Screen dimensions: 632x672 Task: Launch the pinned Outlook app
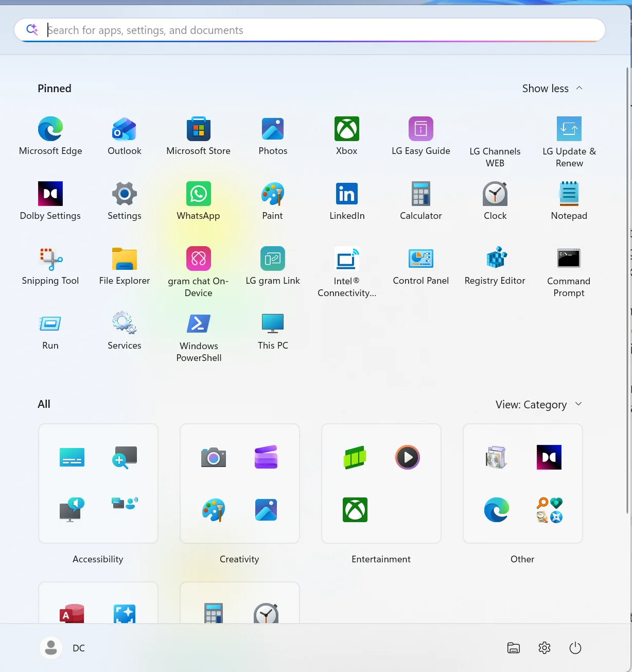125,137
